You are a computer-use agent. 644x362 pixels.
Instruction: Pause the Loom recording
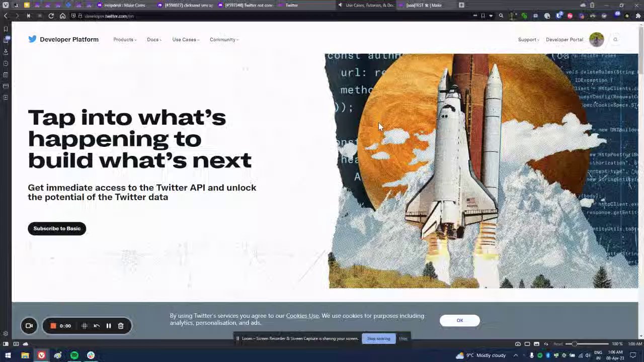click(x=108, y=326)
